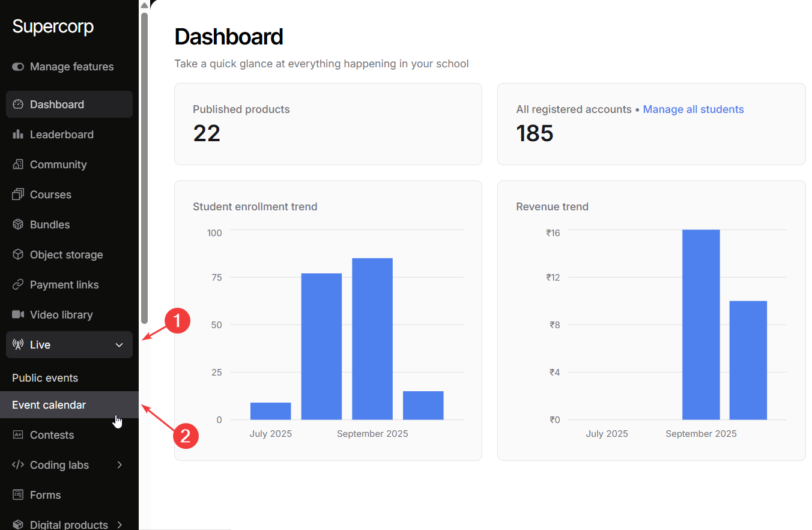This screenshot has width=812, height=530.
Task: Open the Manage all students link
Action: point(693,109)
